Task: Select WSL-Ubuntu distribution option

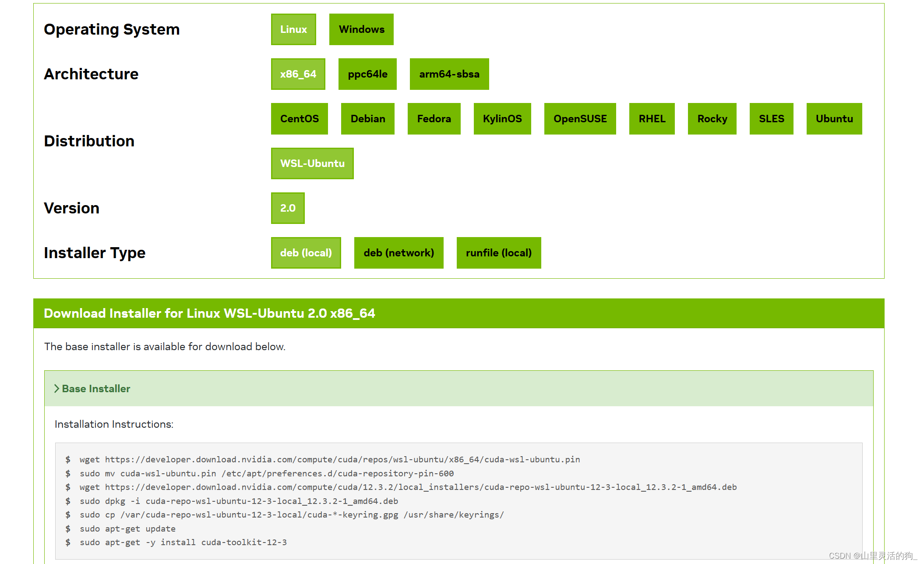Action: pos(312,163)
